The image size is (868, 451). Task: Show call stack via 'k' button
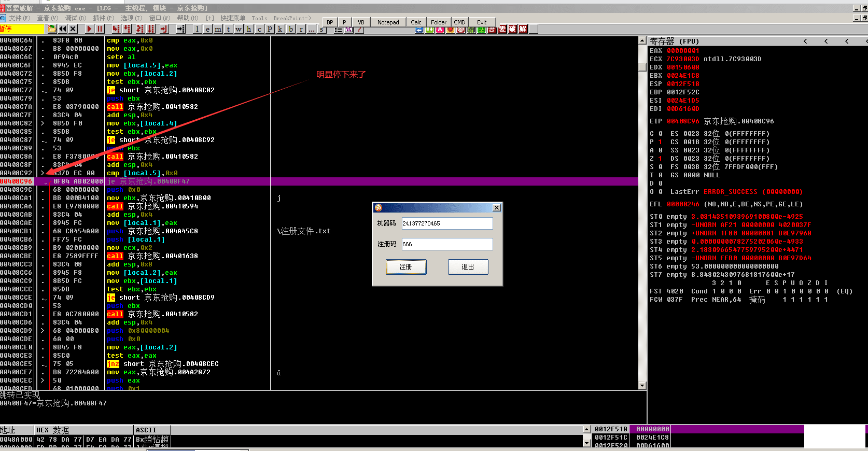pos(281,29)
